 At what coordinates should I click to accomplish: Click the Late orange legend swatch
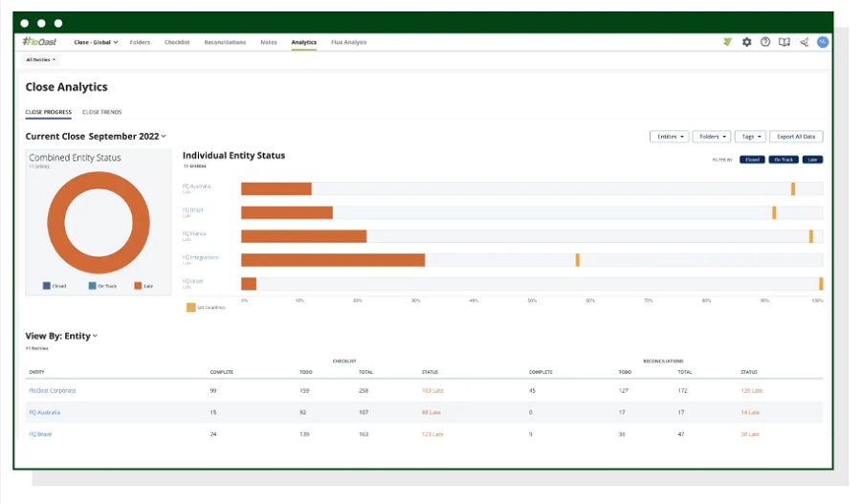point(138,286)
